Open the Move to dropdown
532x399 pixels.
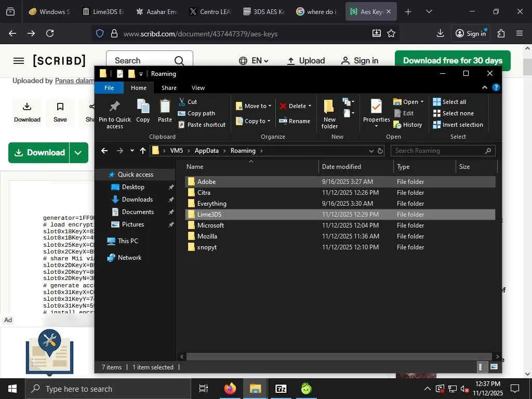[x=254, y=106]
